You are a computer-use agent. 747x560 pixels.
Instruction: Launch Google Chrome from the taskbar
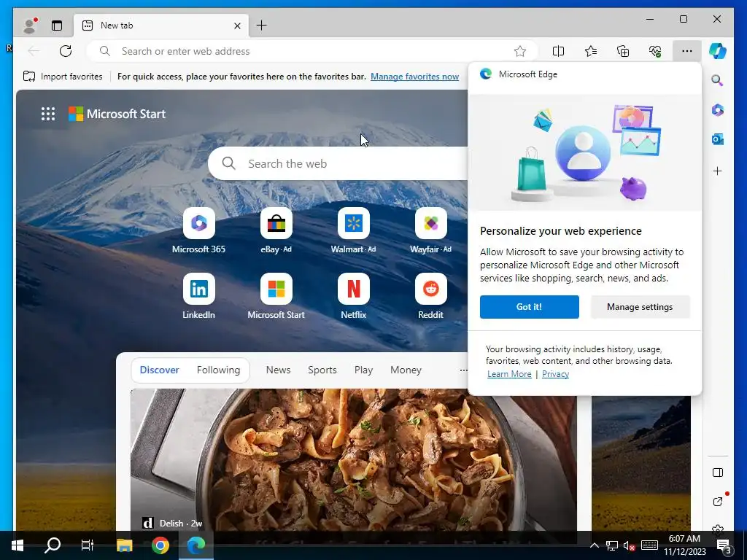160,545
